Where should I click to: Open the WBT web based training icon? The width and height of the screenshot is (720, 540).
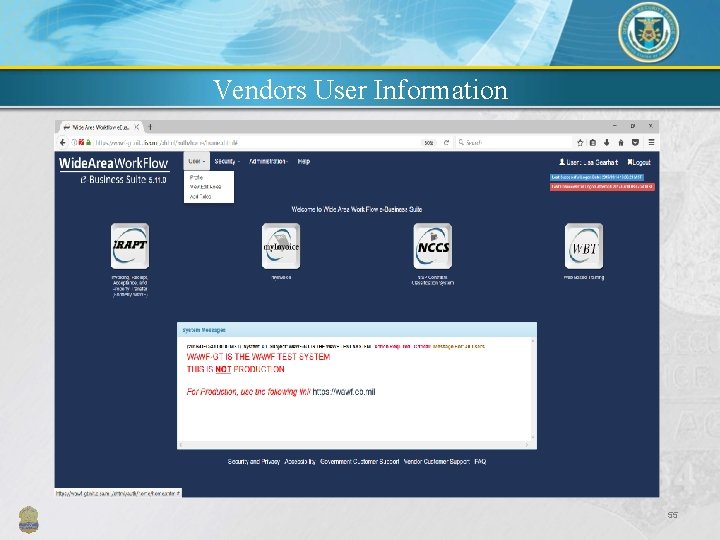pyautogui.click(x=584, y=246)
